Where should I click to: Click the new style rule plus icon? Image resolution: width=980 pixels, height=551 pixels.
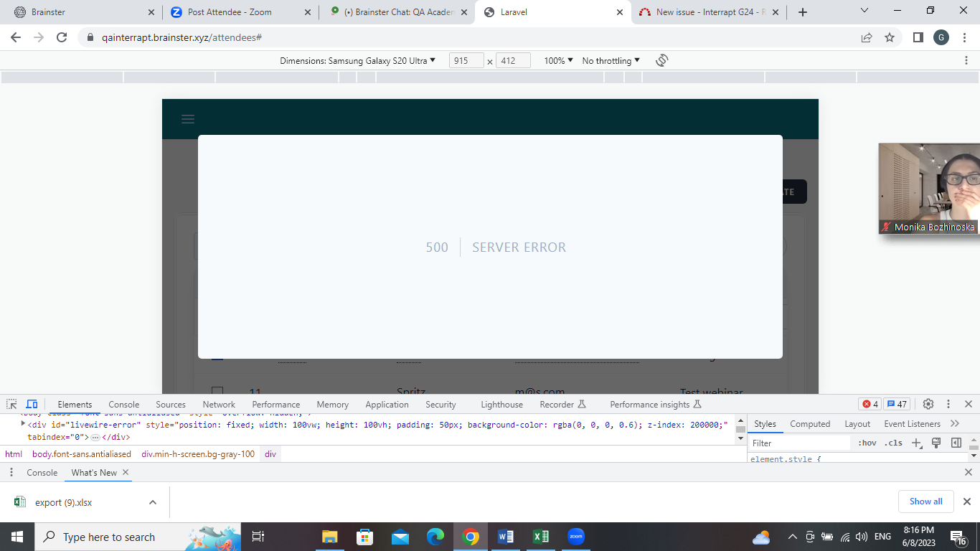click(916, 443)
